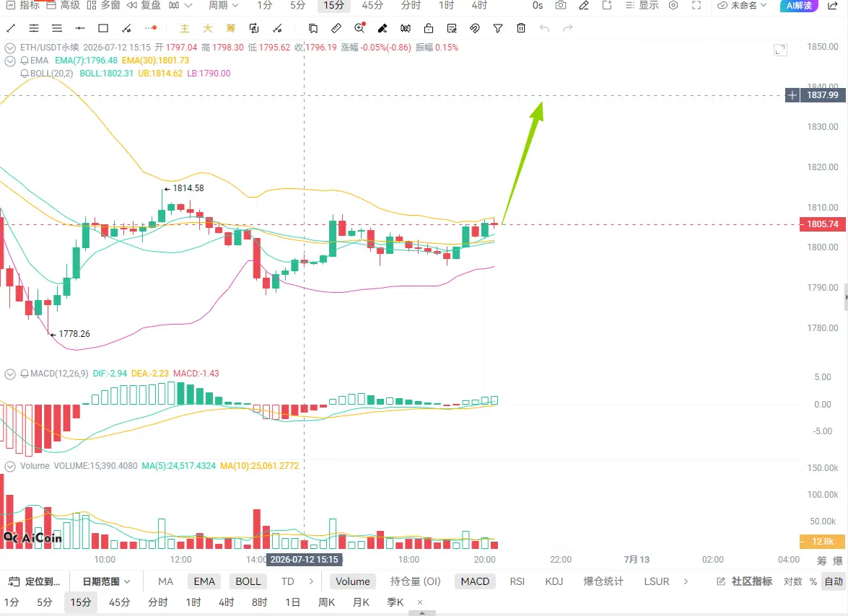Image resolution: width=848 pixels, height=616 pixels.
Task: Click the pencil edit icon in top bar
Action: pos(584,5)
